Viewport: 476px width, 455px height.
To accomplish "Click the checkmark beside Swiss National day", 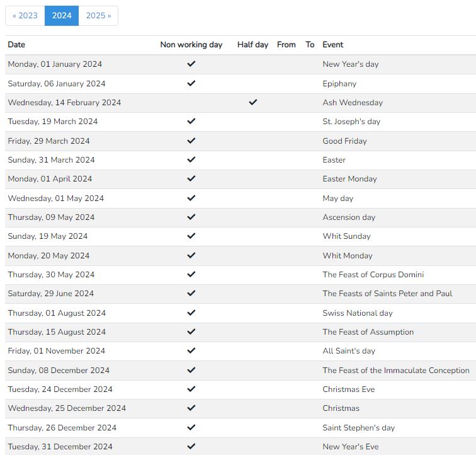I will [x=191, y=313].
